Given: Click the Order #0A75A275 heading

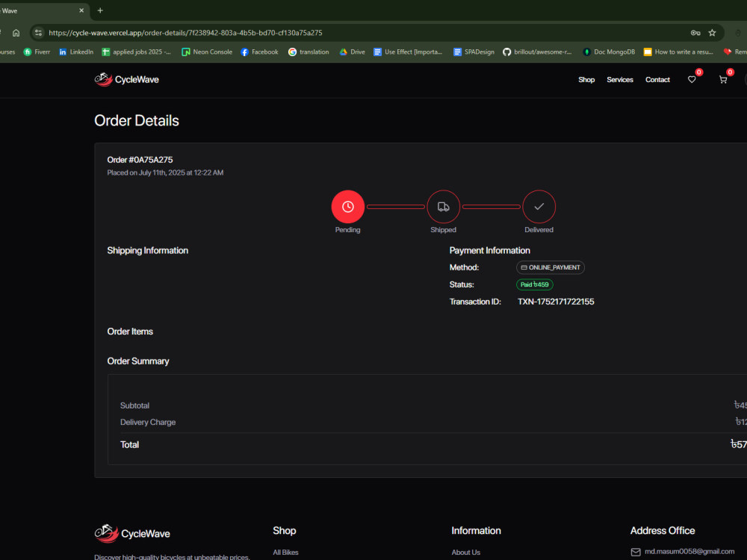Looking at the screenshot, I should tap(140, 160).
